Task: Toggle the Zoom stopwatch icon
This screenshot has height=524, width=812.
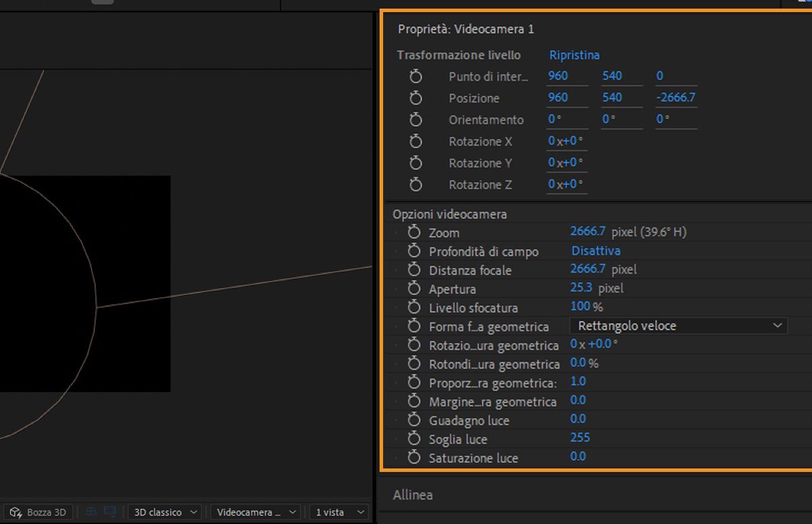Action: tap(414, 233)
